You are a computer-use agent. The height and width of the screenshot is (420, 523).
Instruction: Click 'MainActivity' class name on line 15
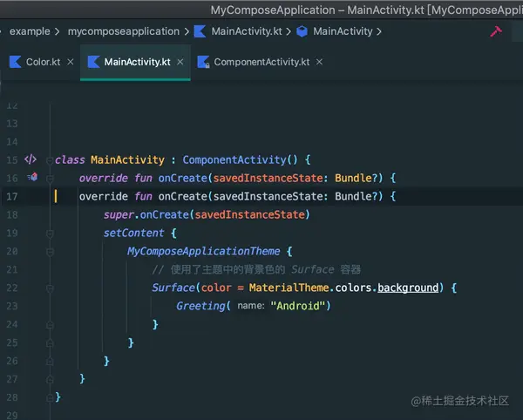tap(128, 160)
